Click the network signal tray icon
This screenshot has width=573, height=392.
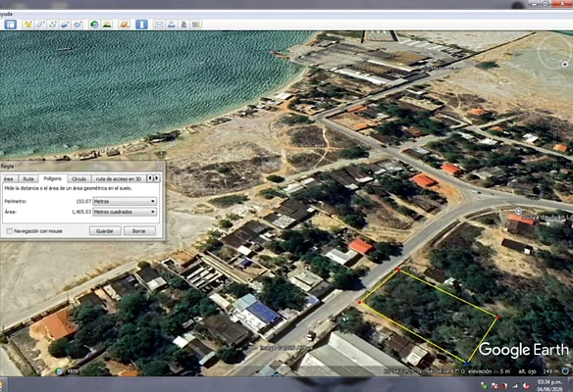[x=515, y=385]
